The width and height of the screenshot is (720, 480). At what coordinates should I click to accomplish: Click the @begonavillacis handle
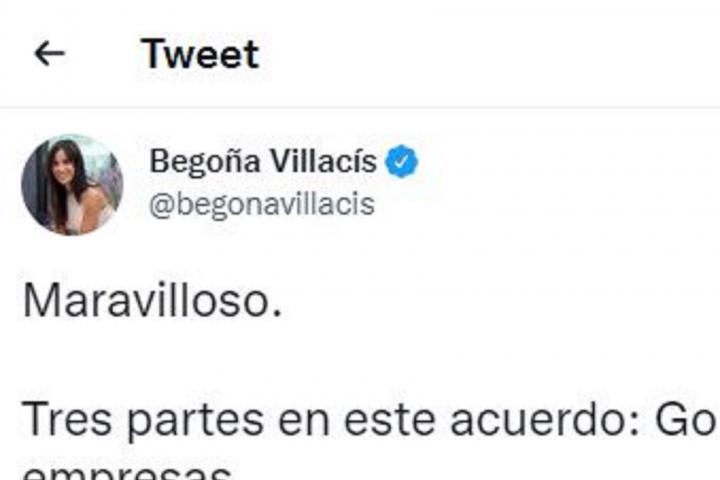262,204
